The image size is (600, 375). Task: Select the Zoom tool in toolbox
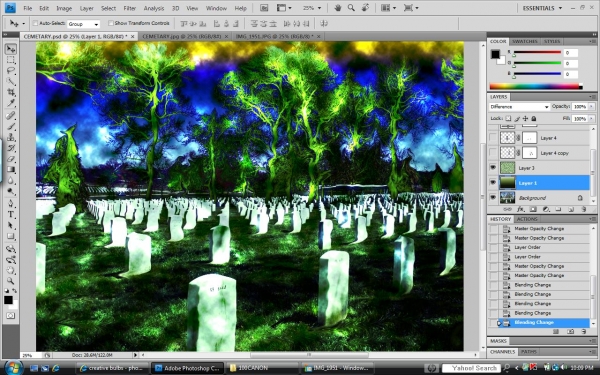(11, 281)
